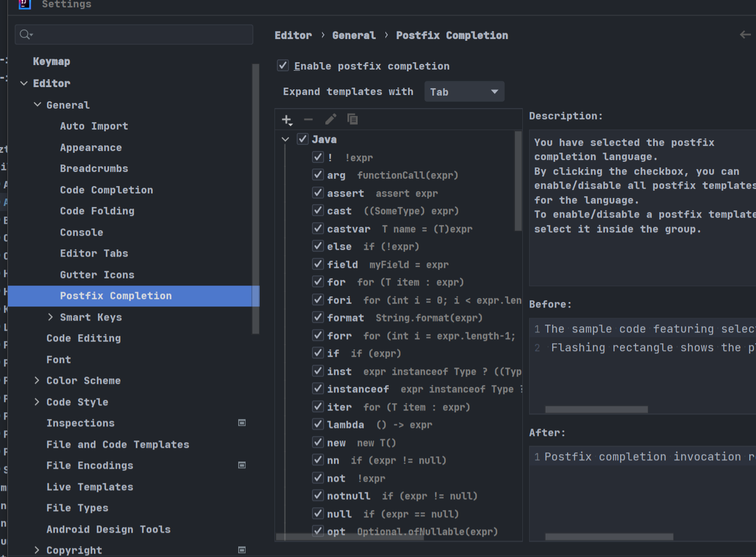Open Console settings page
The height and width of the screenshot is (557, 756).
coord(81,232)
